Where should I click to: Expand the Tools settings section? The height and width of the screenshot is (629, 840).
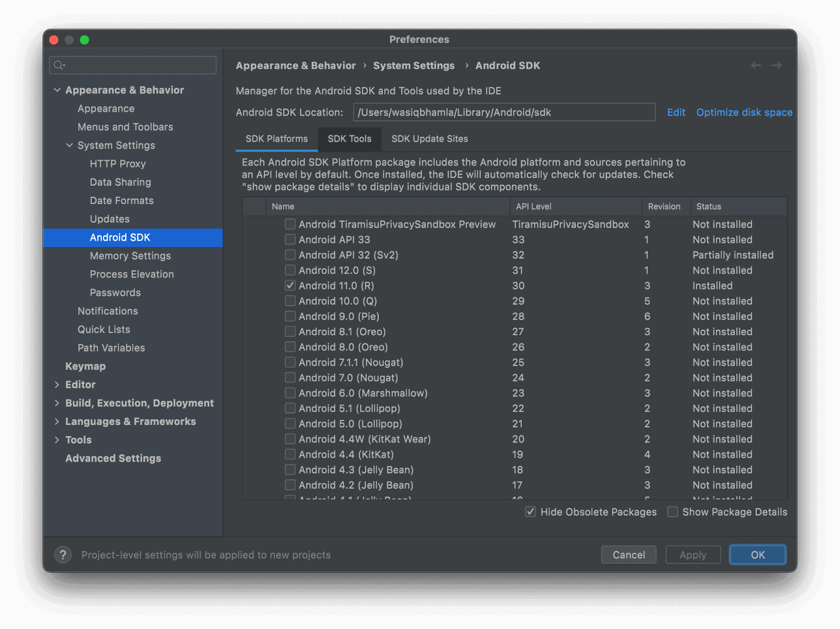(x=58, y=440)
